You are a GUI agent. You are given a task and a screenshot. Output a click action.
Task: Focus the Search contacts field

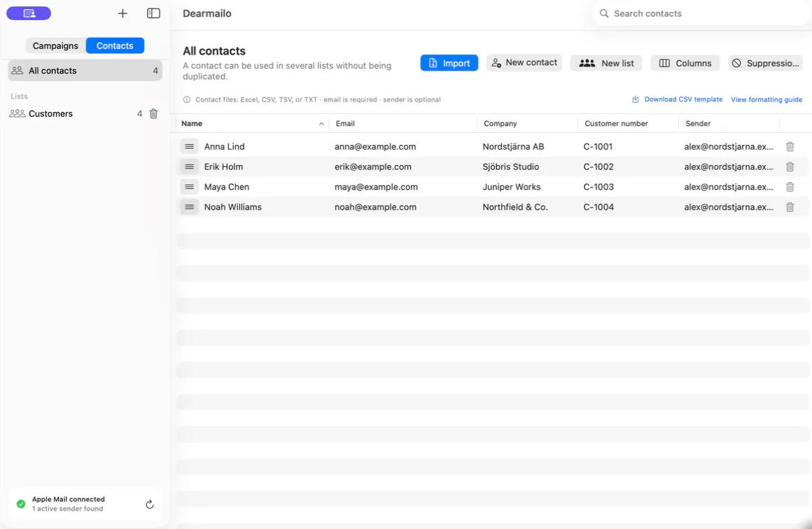701,13
